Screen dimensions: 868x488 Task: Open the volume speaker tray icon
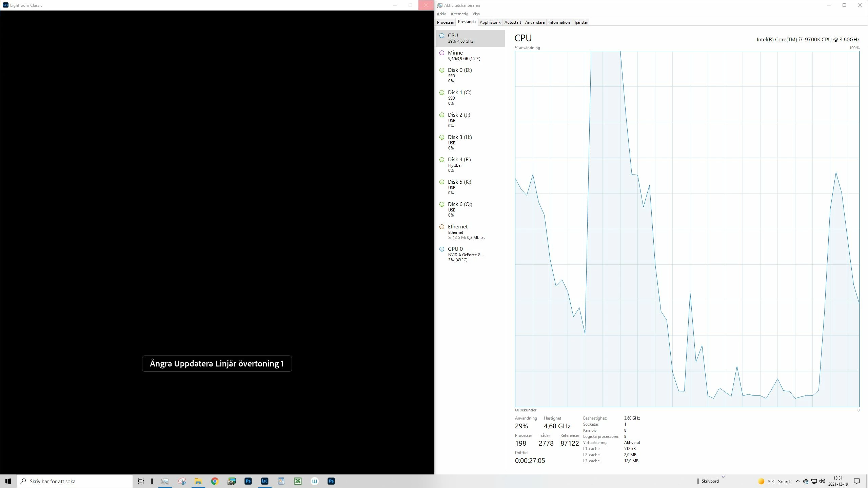click(822, 481)
